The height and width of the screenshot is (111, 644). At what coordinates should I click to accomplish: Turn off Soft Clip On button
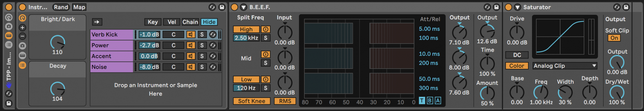point(614,38)
